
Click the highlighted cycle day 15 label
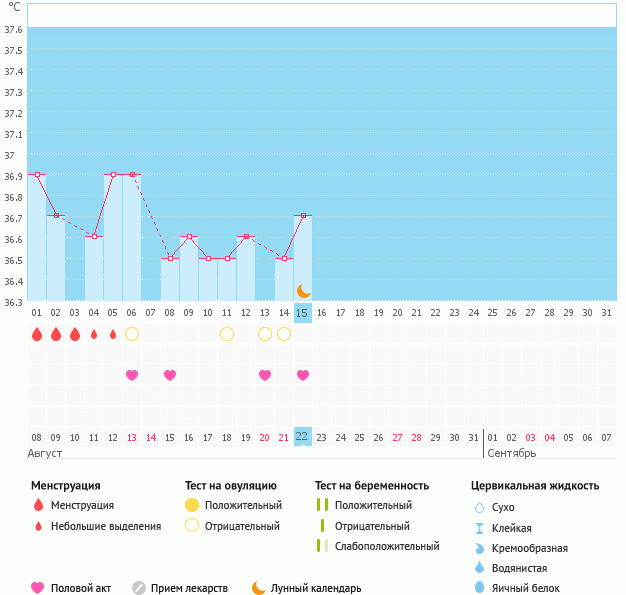[303, 313]
